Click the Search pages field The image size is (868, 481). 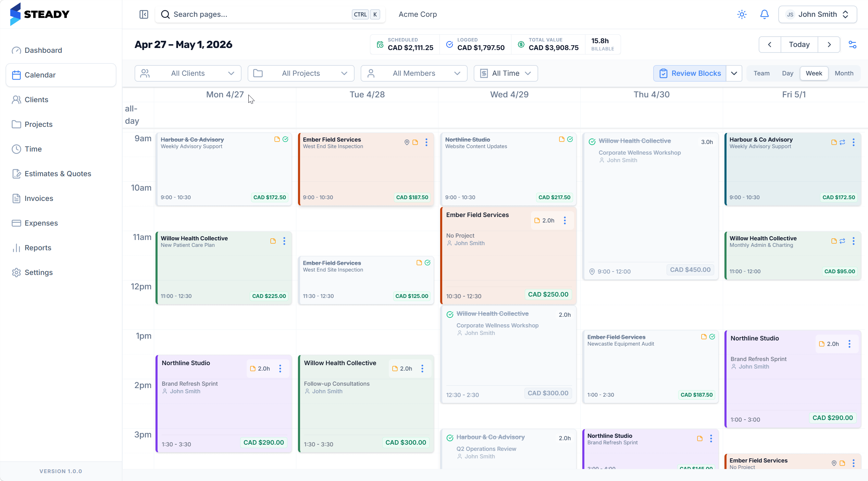coord(270,14)
